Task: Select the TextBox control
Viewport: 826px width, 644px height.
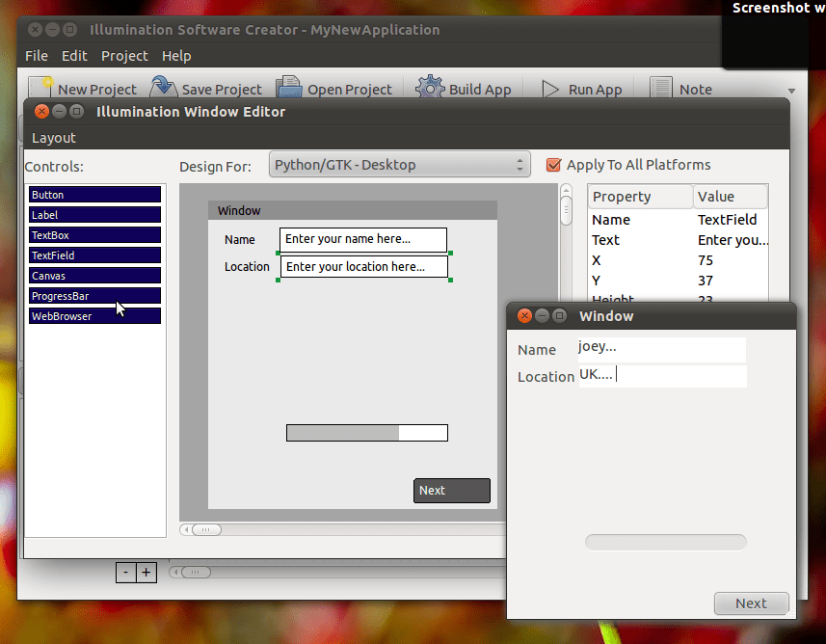Action: tap(94, 235)
